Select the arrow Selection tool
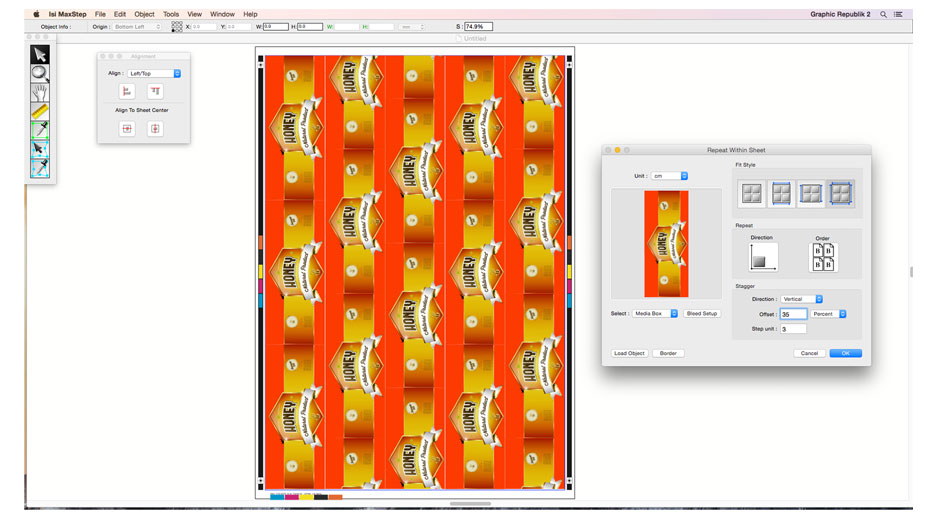 [x=40, y=54]
